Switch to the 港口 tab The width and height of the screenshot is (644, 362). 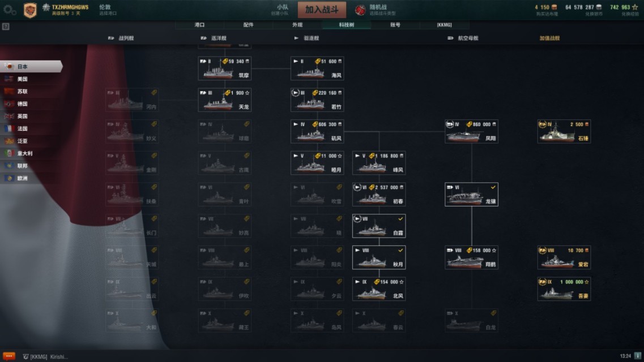coord(199,25)
